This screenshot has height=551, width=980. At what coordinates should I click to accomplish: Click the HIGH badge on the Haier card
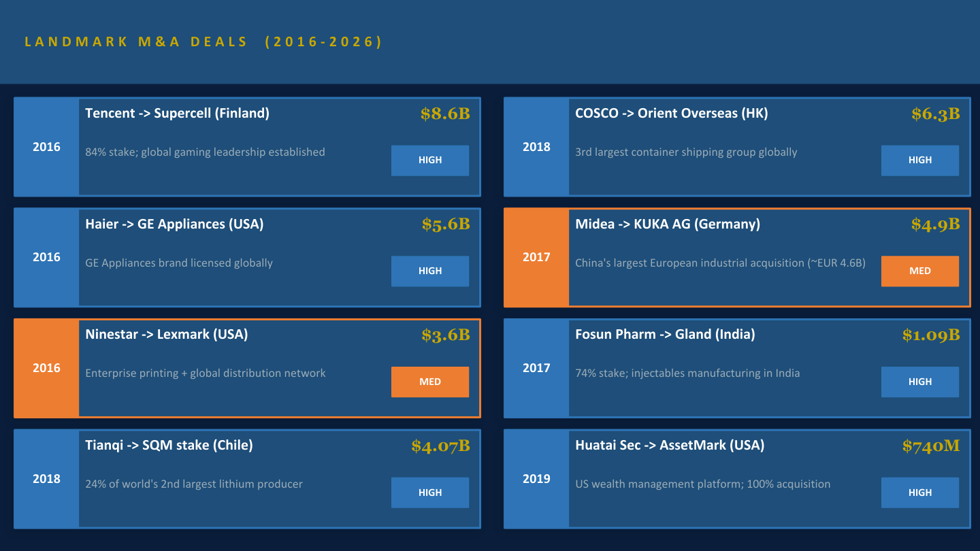tap(430, 271)
